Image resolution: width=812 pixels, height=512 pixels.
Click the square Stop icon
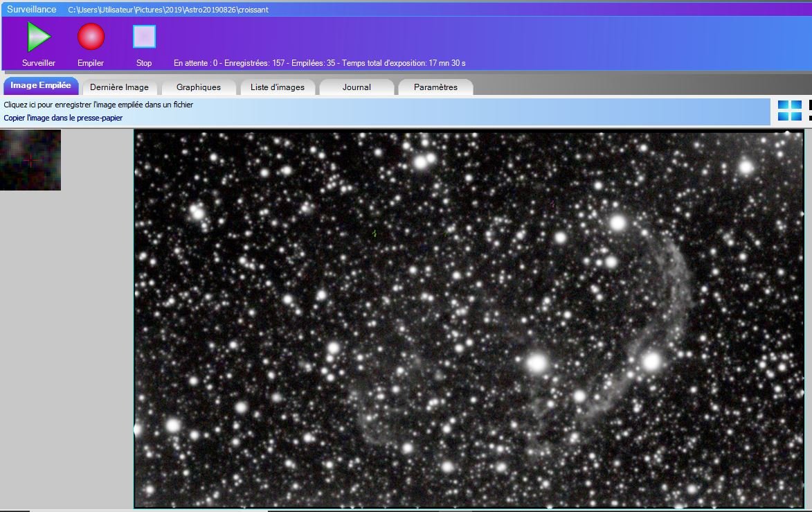[144, 37]
